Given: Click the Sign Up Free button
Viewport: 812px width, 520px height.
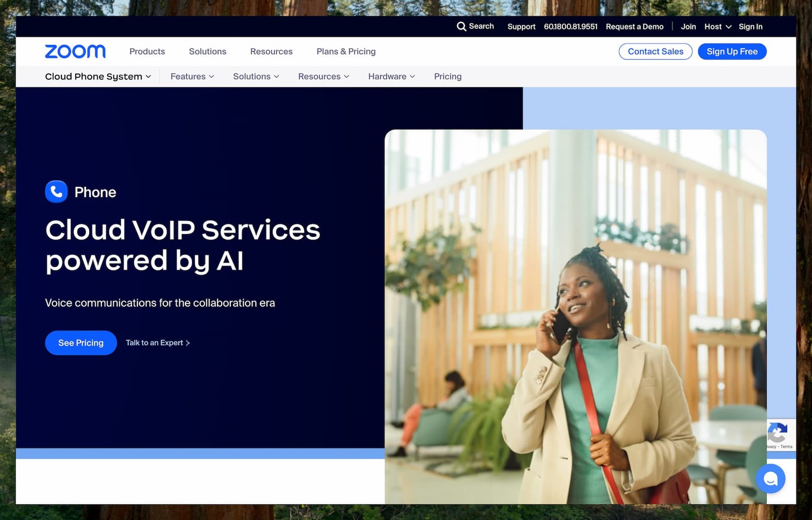Looking at the screenshot, I should [x=732, y=51].
